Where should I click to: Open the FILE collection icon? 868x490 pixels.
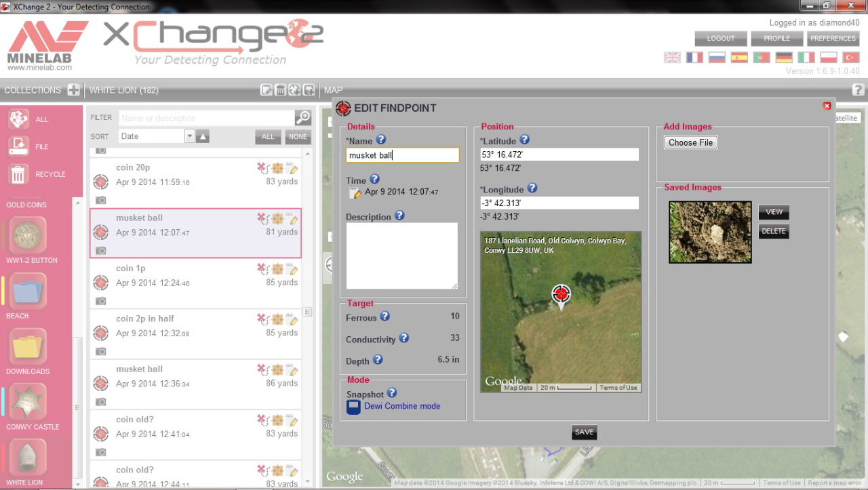[18, 146]
